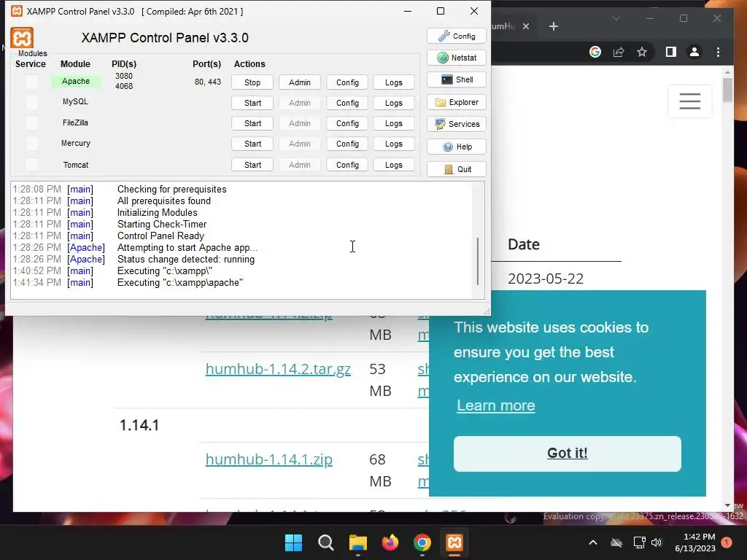Open the website hamburger menu
The height and width of the screenshot is (560, 747).
pyautogui.click(x=689, y=101)
